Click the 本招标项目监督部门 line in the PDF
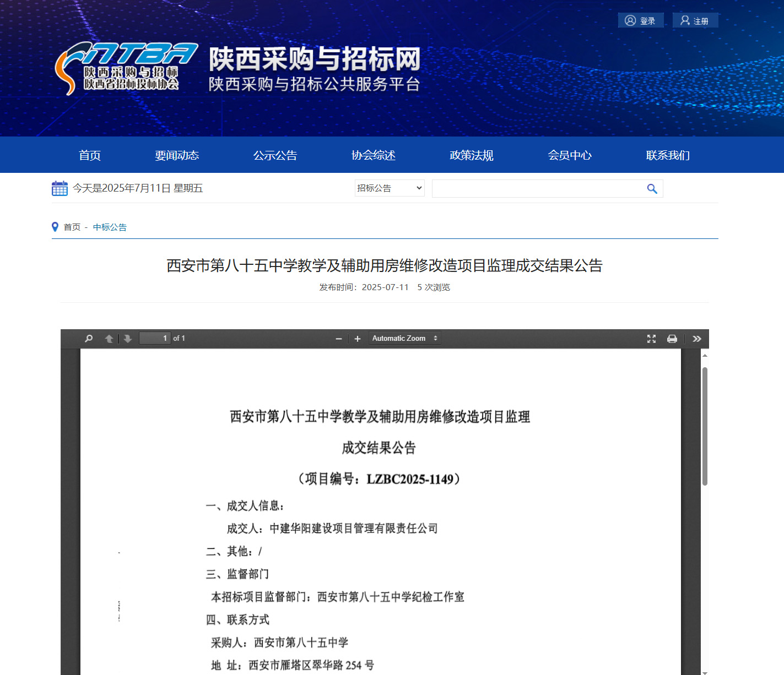Image resolution: width=784 pixels, height=675 pixels. point(338,597)
